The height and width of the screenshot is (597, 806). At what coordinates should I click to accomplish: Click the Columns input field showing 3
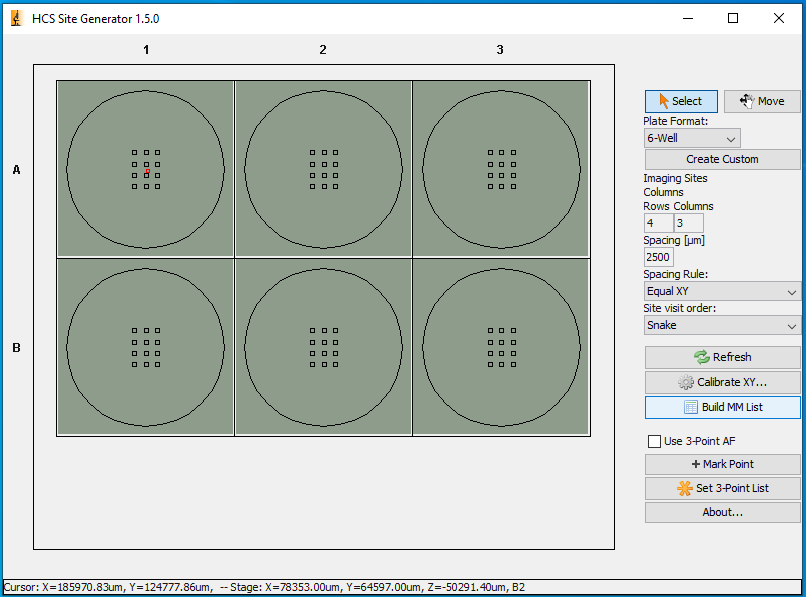click(688, 223)
